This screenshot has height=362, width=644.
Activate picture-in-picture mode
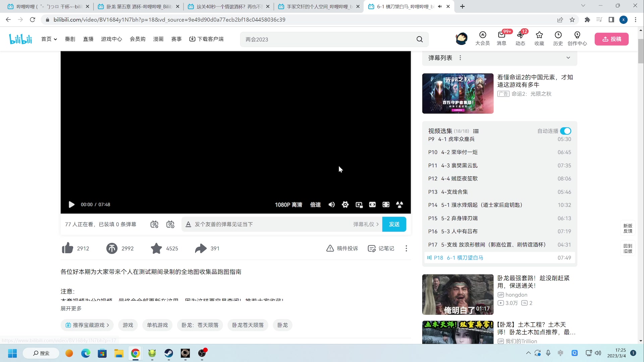[x=359, y=204]
